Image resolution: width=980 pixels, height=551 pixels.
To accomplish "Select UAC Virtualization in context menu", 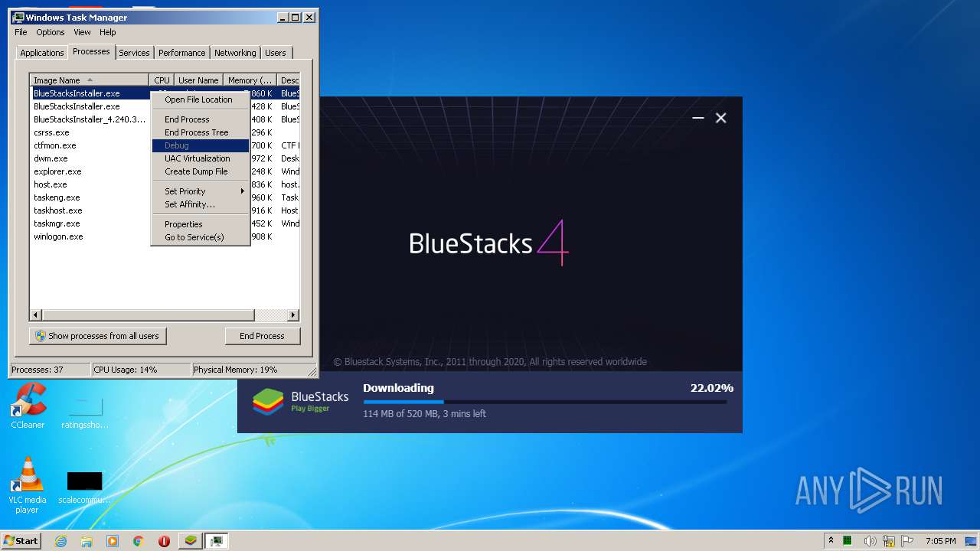I will tap(200, 158).
